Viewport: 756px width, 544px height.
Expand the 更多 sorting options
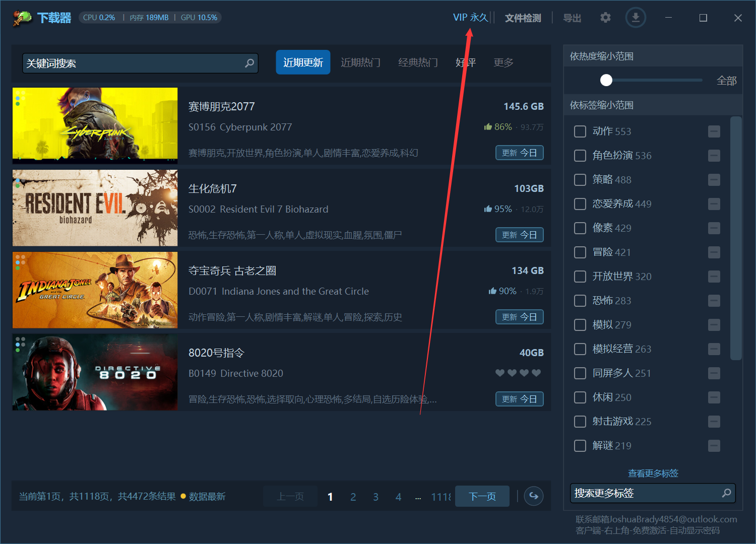point(503,62)
